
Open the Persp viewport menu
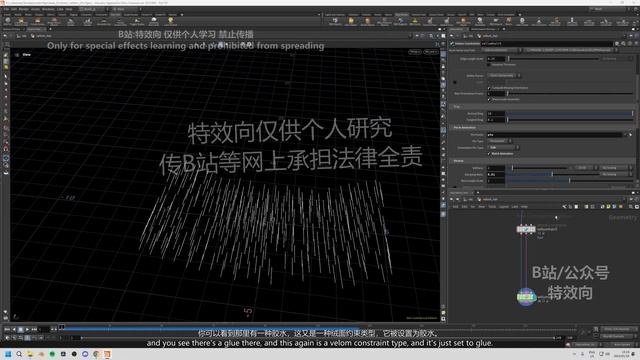(x=415, y=52)
